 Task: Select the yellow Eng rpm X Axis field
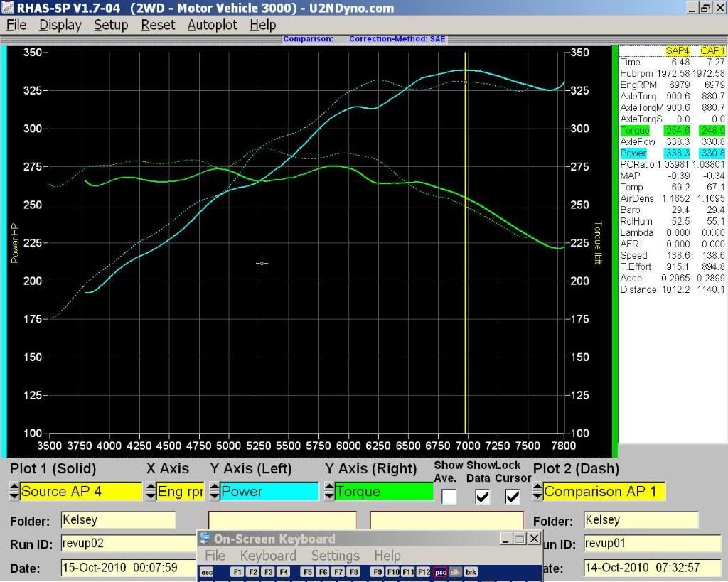181,492
